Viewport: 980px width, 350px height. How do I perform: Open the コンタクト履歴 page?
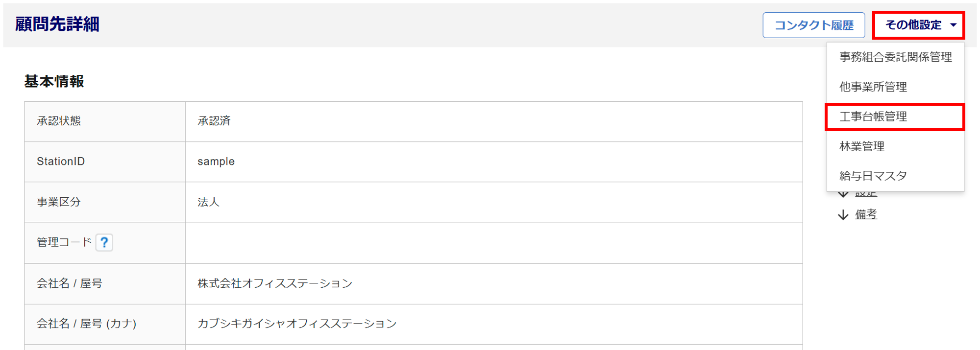coord(813,25)
